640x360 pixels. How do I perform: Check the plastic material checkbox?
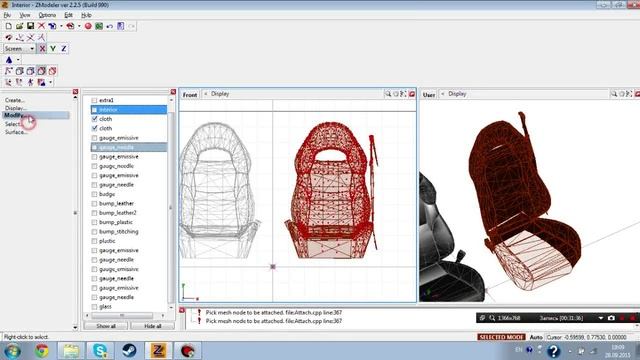coord(94,241)
